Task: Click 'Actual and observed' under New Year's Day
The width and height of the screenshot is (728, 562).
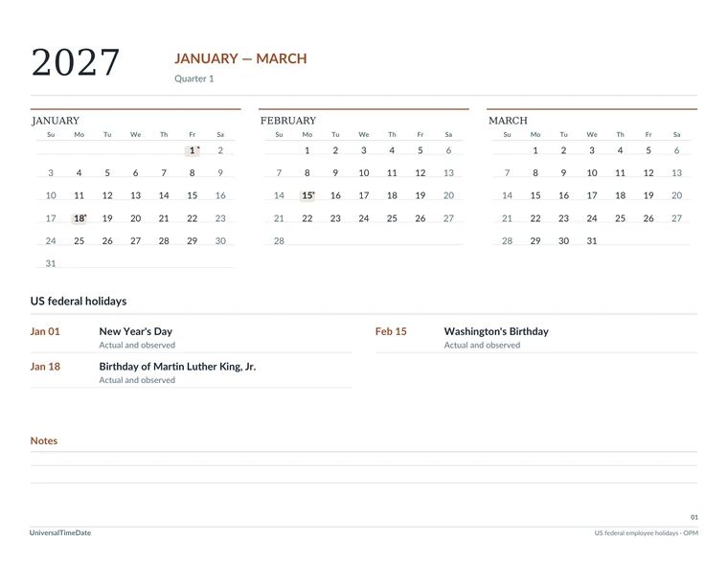Action: [x=137, y=345]
